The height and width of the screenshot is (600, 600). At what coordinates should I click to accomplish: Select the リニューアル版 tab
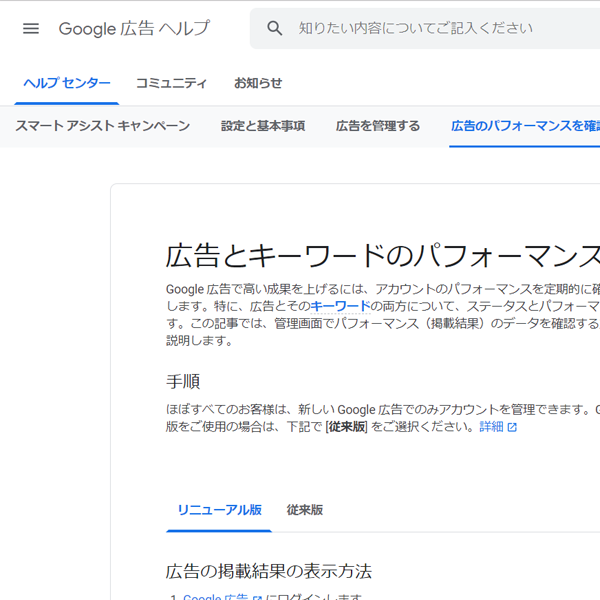(219, 510)
